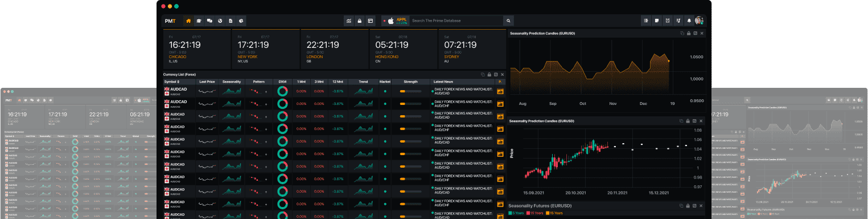This screenshot has width=868, height=219.
Task: Open the notifications bell
Action: [689, 21]
